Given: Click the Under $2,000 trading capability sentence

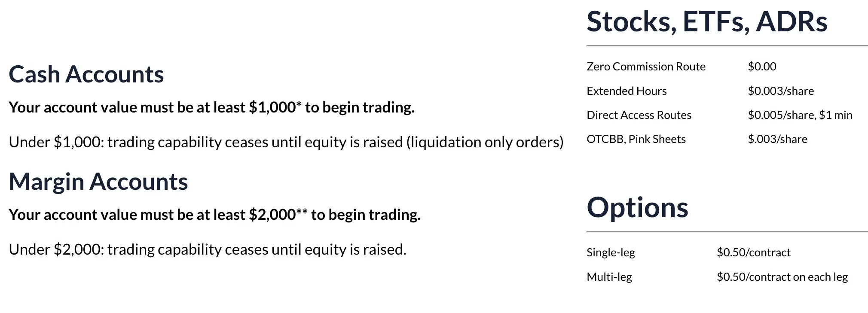Looking at the screenshot, I should coord(208,249).
